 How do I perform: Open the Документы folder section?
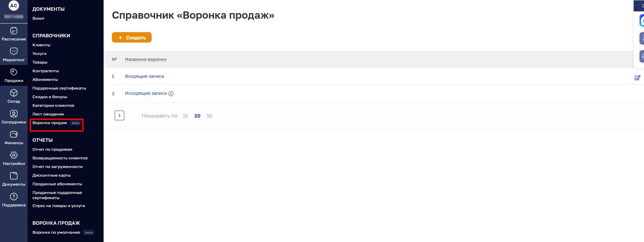14,179
